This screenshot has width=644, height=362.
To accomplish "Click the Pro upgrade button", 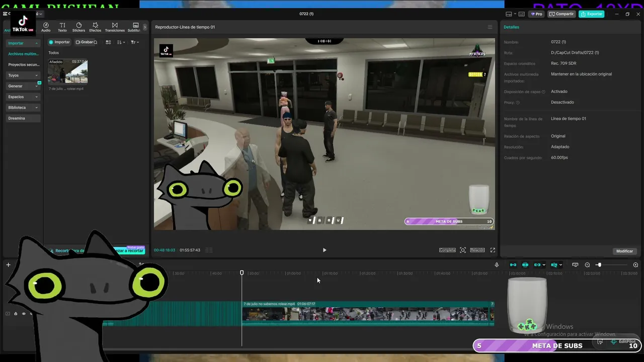I will pos(536,14).
